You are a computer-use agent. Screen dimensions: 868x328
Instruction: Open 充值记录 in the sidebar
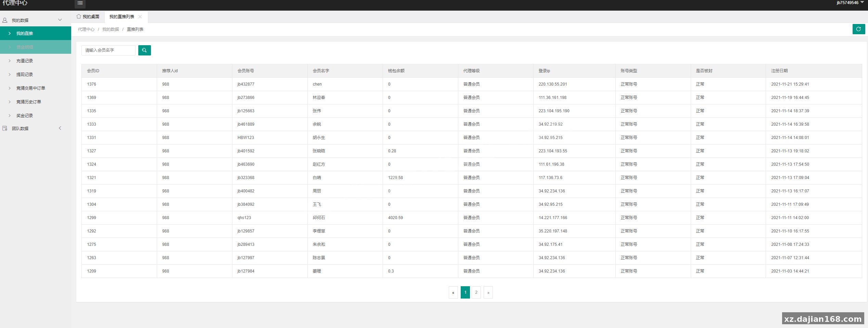(36, 61)
